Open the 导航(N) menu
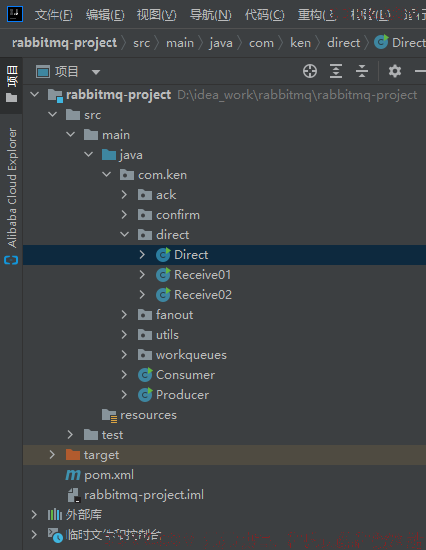This screenshot has width=426, height=550. 210,15
